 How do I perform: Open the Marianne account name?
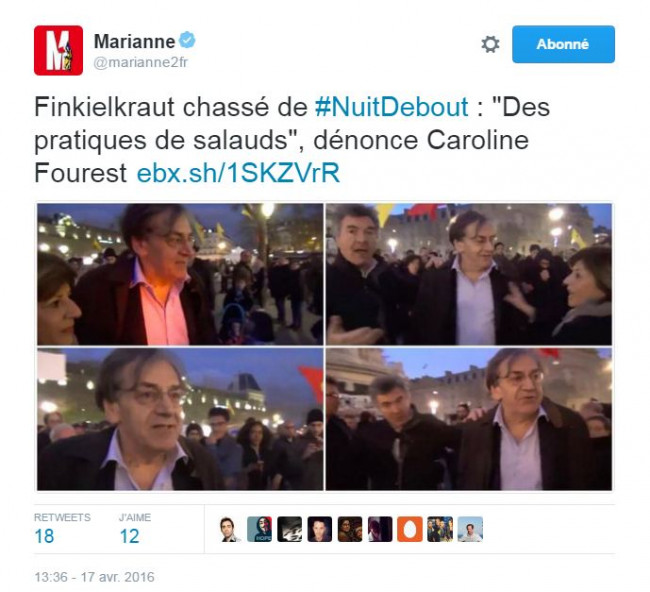[x=134, y=41]
